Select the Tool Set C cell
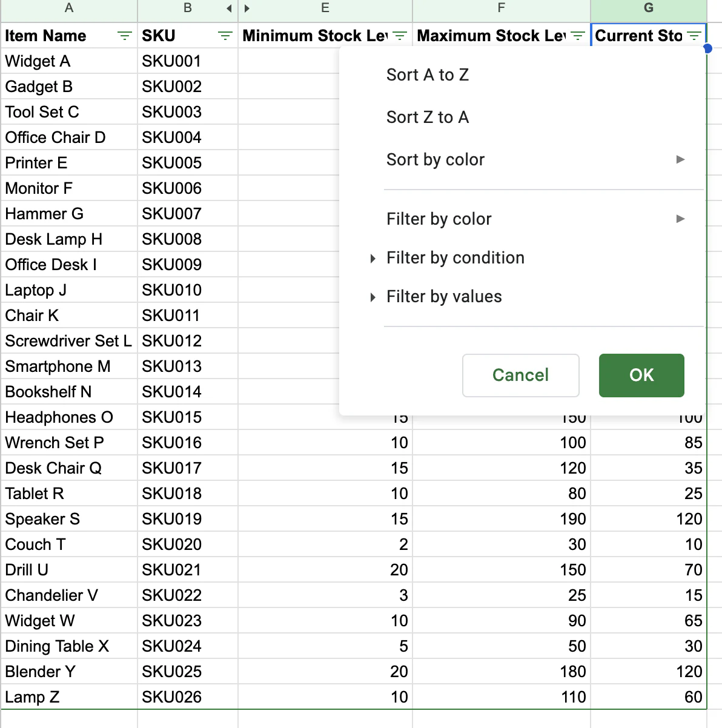 (69, 112)
